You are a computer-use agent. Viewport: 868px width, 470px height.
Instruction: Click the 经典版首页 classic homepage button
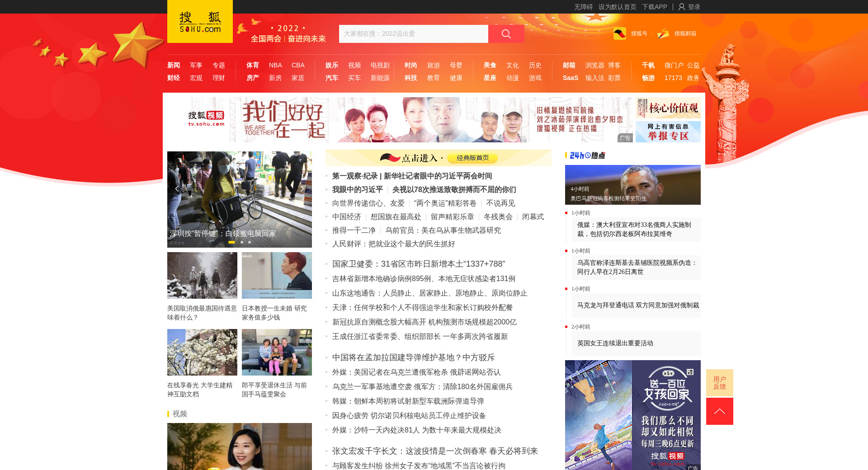click(472, 158)
